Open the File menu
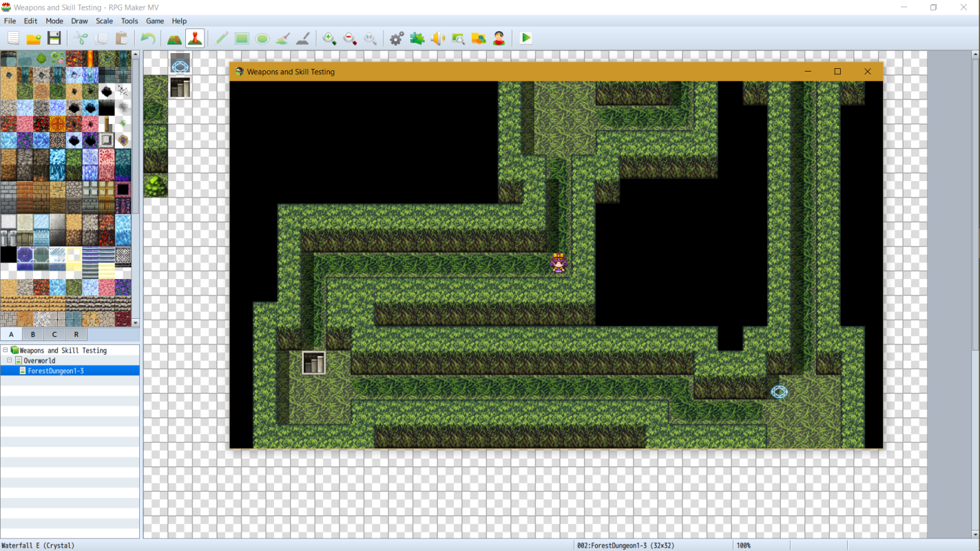980x551 pixels. [10, 21]
